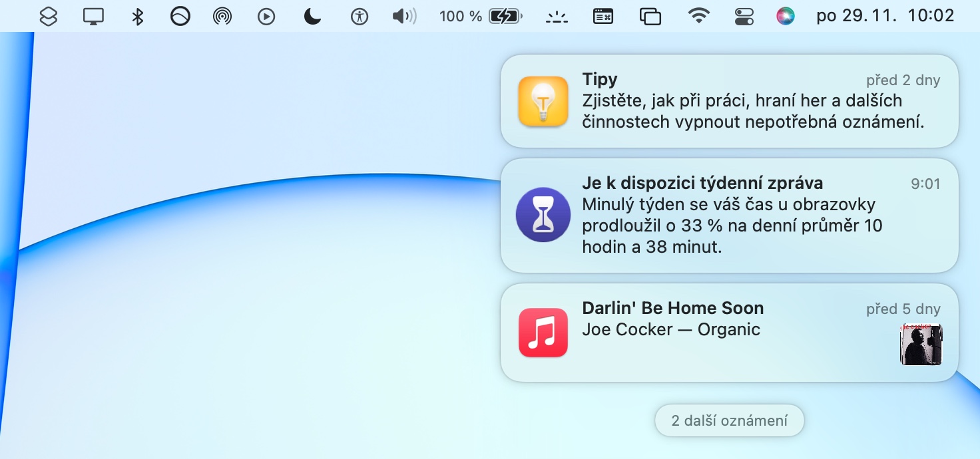
Task: Toggle Focus mode moon icon
Action: pyautogui.click(x=312, y=16)
